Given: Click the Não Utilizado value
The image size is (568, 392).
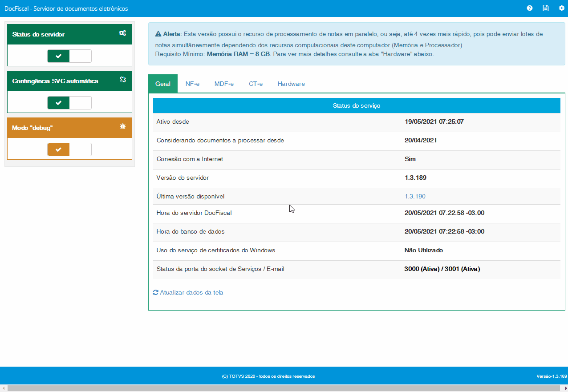Looking at the screenshot, I should click(x=424, y=250).
